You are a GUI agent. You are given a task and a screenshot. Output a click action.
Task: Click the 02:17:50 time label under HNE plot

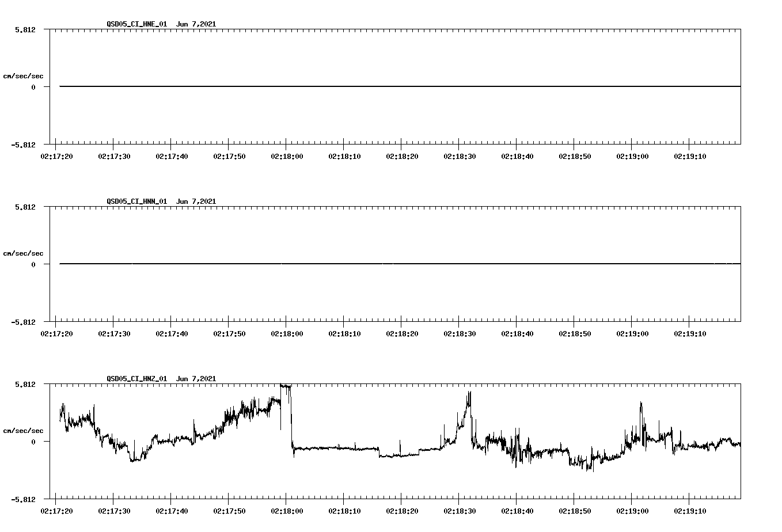pos(229,157)
